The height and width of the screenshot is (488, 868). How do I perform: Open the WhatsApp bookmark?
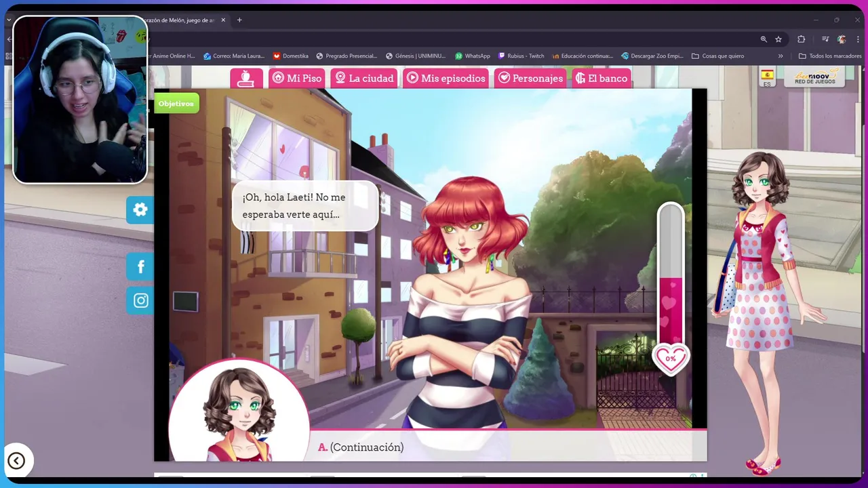473,56
